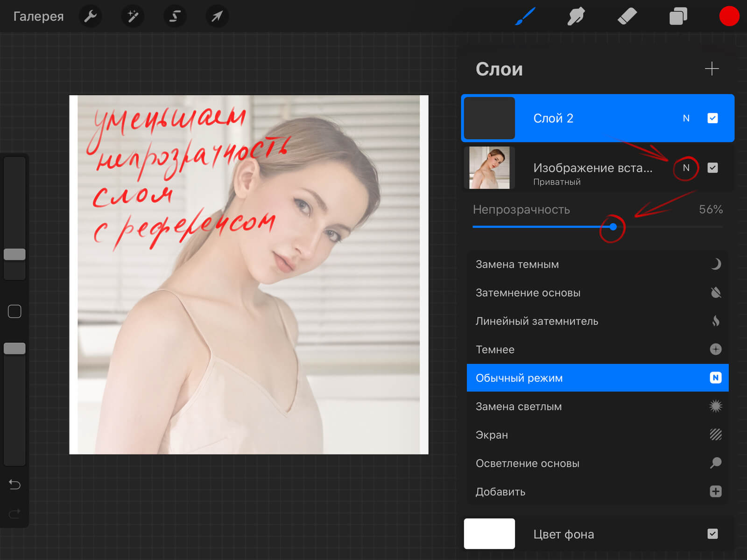Click the Слой 2 empty thumbnail
This screenshot has height=560, width=747.
tap(489, 118)
